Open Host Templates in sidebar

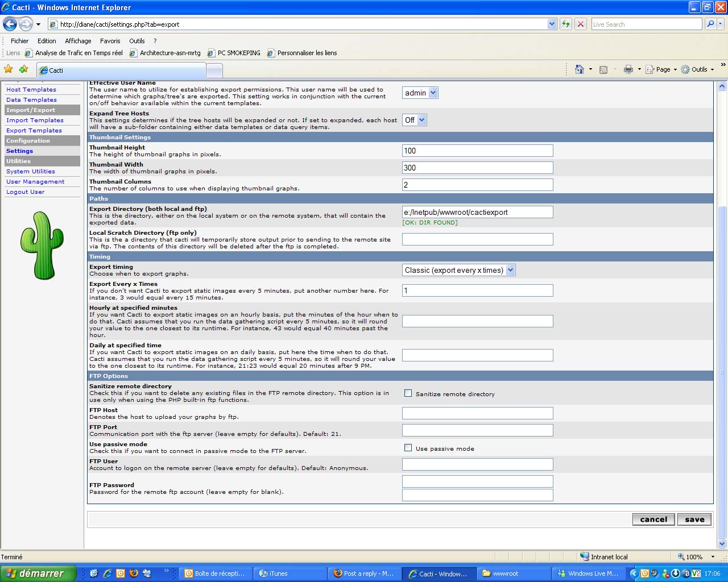(31, 89)
